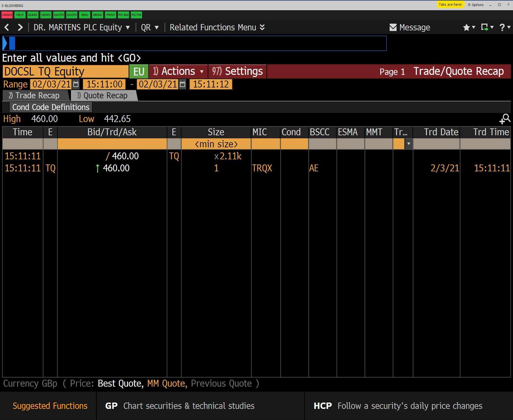513x420 pixels.
Task: Click the 2/3/21 trade date cell
Action: tap(445, 168)
